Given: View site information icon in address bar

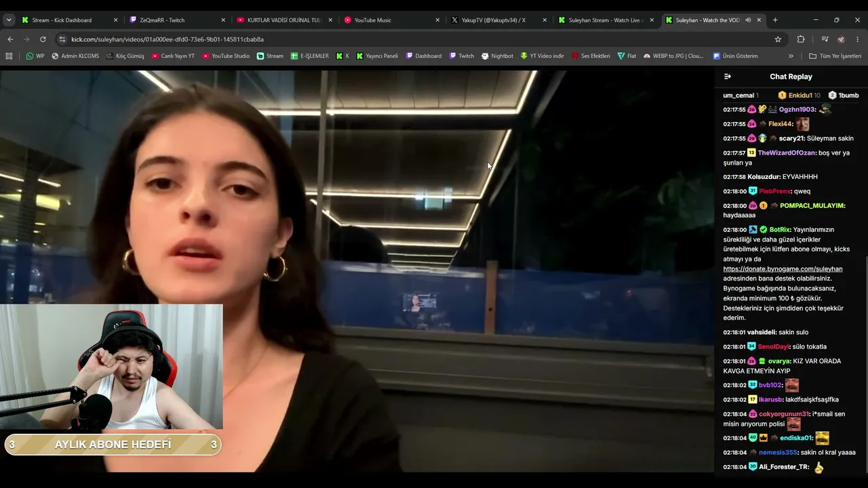Looking at the screenshot, I should 62,39.
